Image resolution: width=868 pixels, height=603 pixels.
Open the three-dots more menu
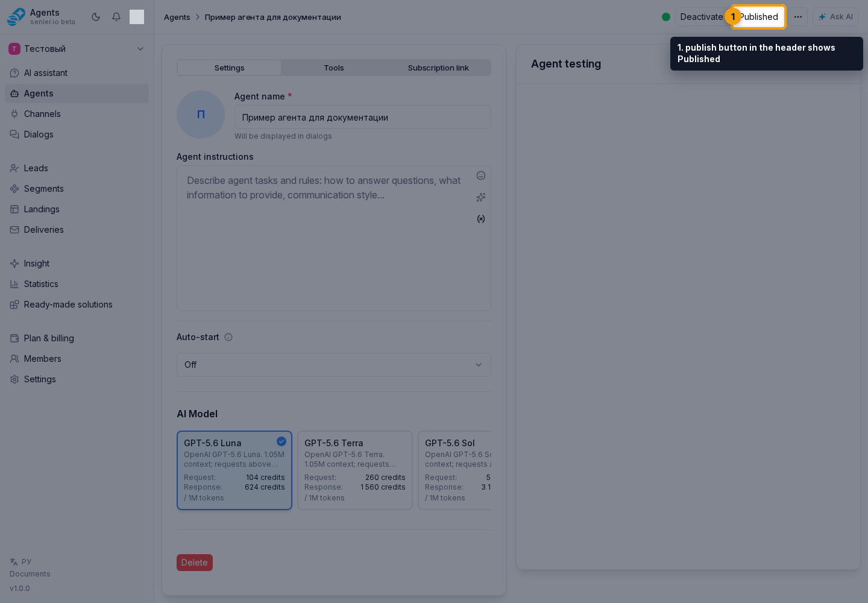click(798, 17)
